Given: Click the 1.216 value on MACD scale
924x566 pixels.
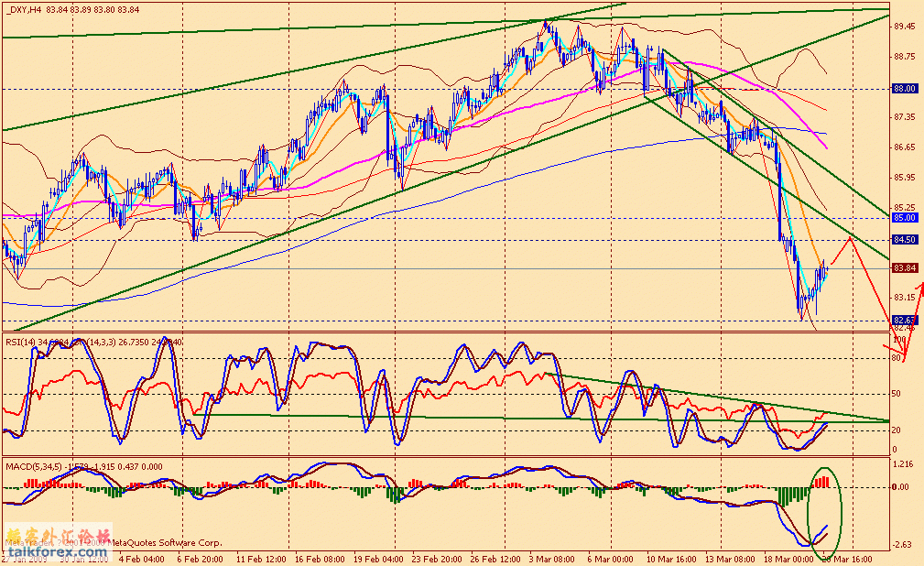Looking at the screenshot, I should pyautogui.click(x=902, y=464).
